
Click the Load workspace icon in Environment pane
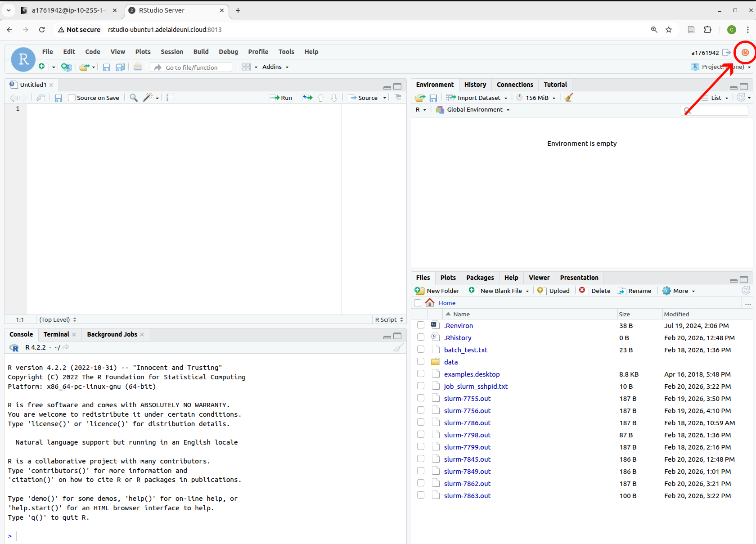point(420,98)
